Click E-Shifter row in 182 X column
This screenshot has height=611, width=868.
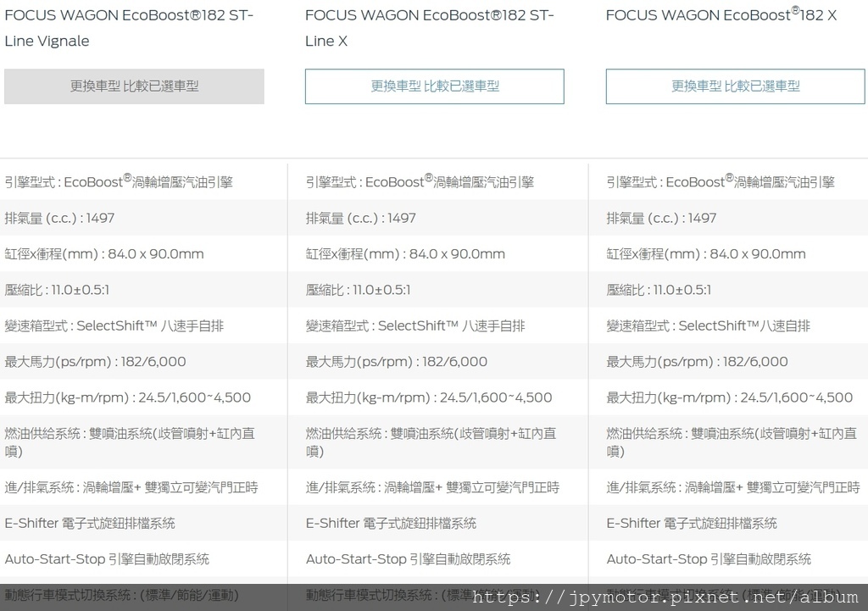coord(728,523)
